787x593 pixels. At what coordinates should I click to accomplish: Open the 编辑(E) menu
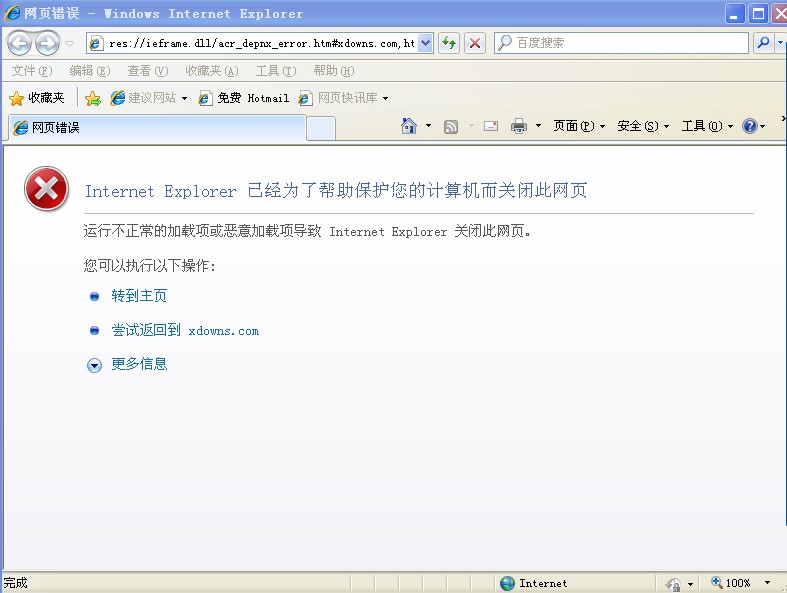coord(89,71)
